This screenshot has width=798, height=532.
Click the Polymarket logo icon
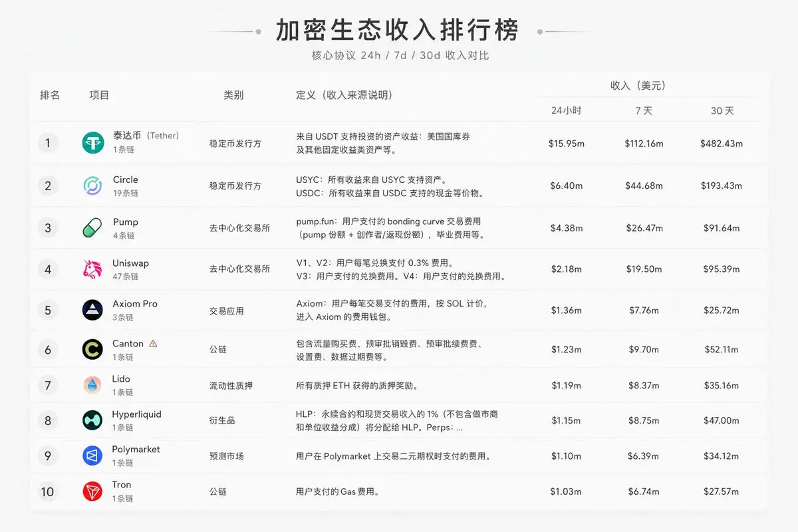[93, 456]
